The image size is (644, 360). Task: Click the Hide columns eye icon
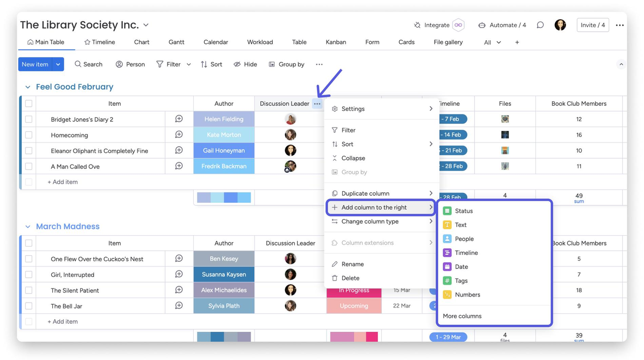click(237, 64)
